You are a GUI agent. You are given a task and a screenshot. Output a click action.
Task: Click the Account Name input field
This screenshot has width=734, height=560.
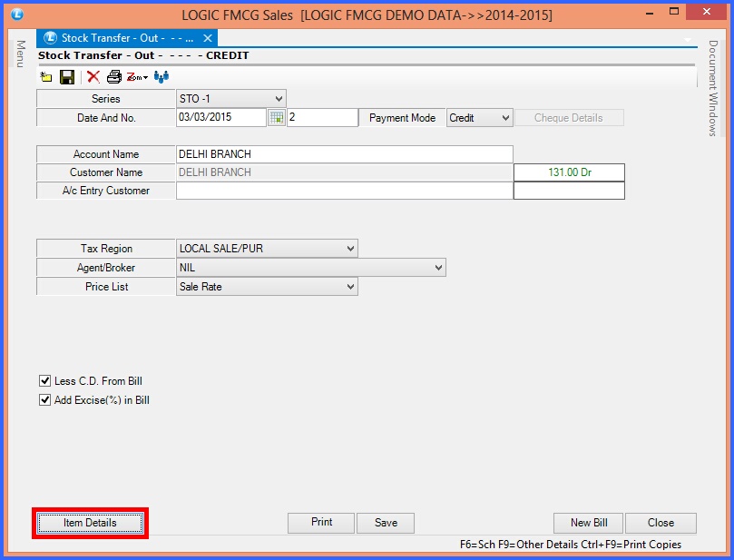(x=344, y=154)
